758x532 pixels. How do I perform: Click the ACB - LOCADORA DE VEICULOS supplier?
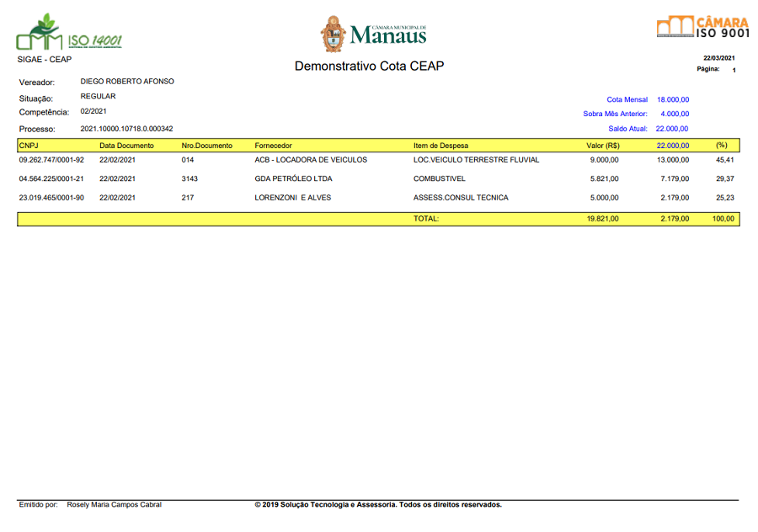311,160
